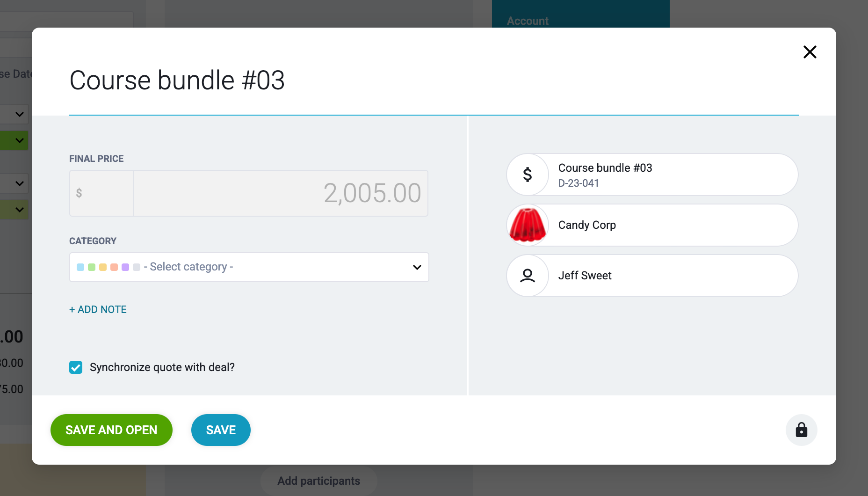The width and height of the screenshot is (868, 496).
Task: Open the Select category dropdown
Action: point(249,267)
